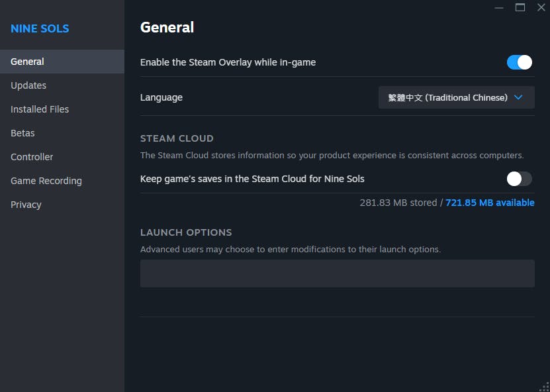
Task: Enable Steam Cloud saves for Nine Sols
Action: click(x=520, y=179)
